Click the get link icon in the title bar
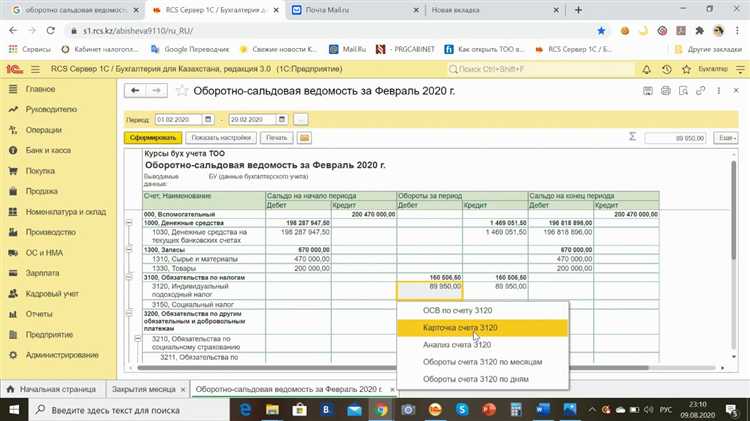The width and height of the screenshot is (750, 421). [x=701, y=90]
